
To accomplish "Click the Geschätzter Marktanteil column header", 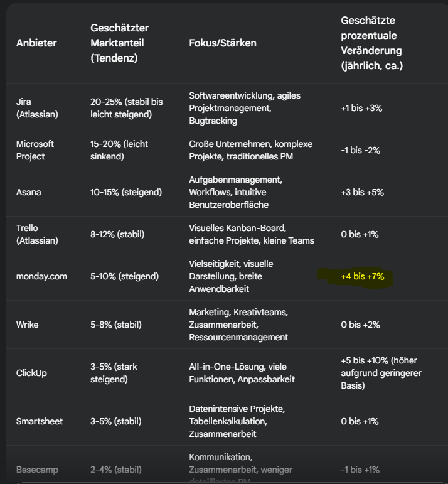I will click(x=119, y=43).
